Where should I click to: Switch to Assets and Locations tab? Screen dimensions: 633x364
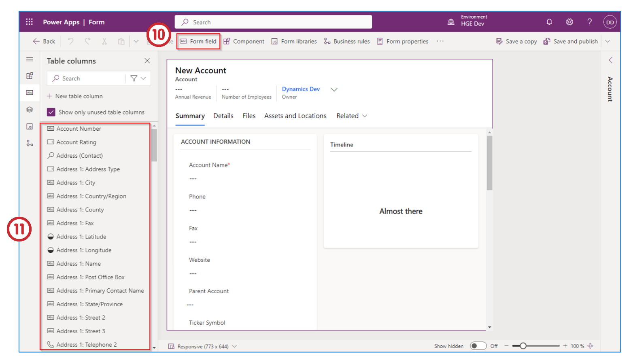click(295, 116)
